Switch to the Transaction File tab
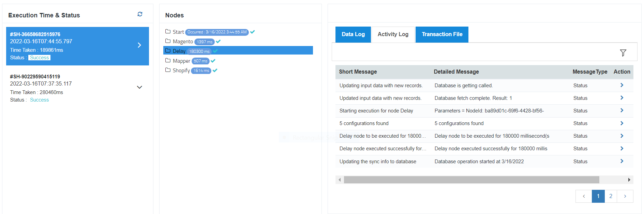 point(442,34)
